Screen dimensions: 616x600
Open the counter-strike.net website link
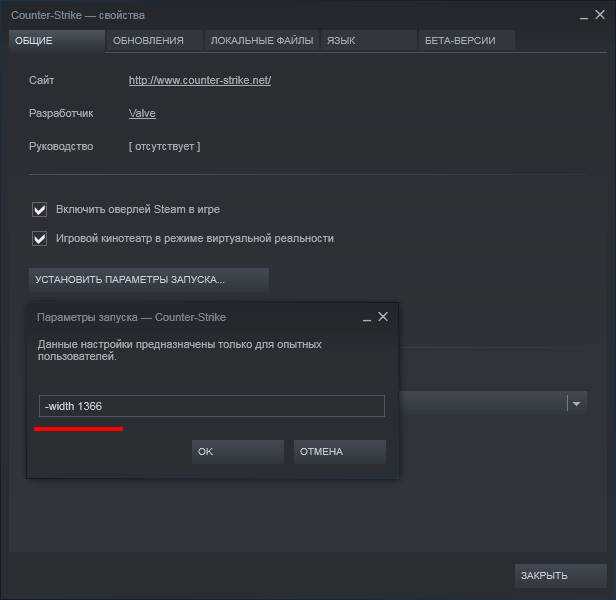200,80
